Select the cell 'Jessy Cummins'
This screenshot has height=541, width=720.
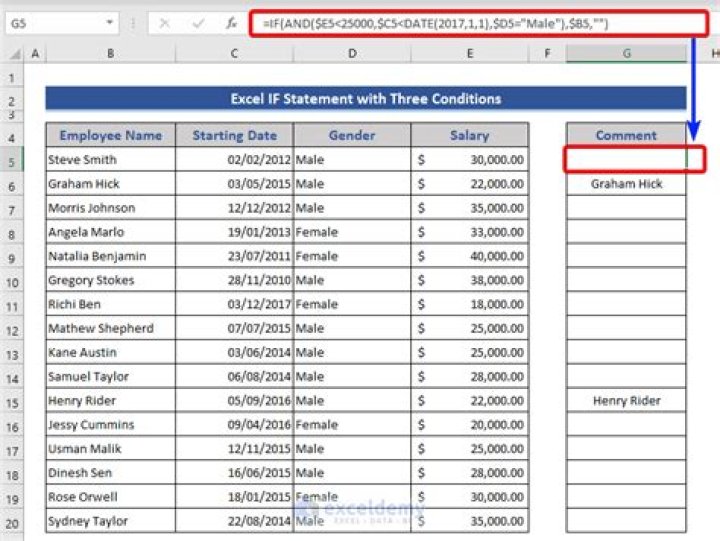tap(111, 425)
